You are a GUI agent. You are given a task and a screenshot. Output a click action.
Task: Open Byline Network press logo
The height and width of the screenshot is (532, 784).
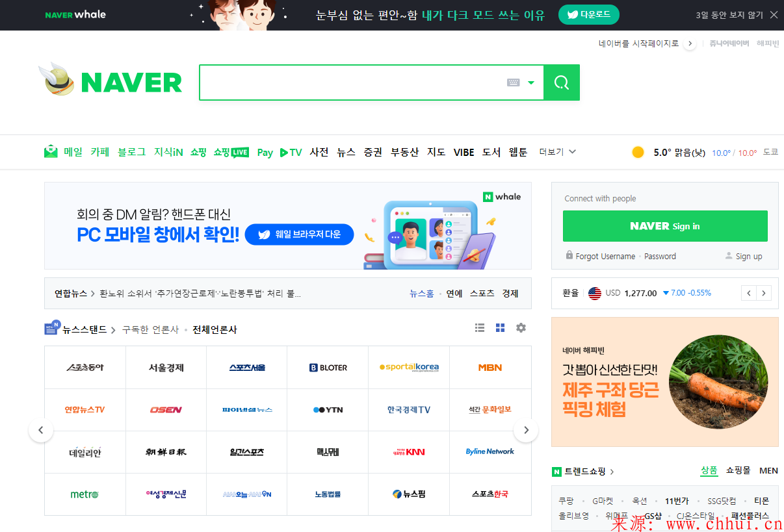coord(490,452)
